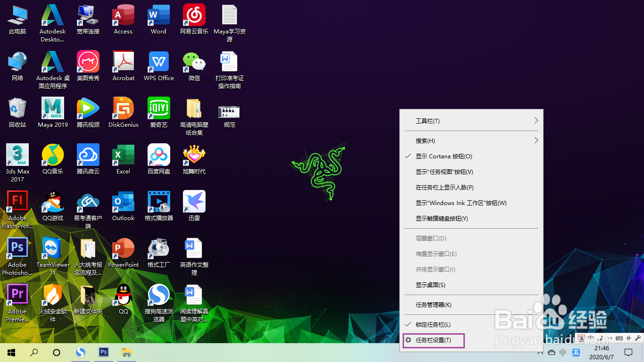This screenshot has width=644, height=362.
Task: Select the TeamViewer 11 shortcut
Action: 53,256
